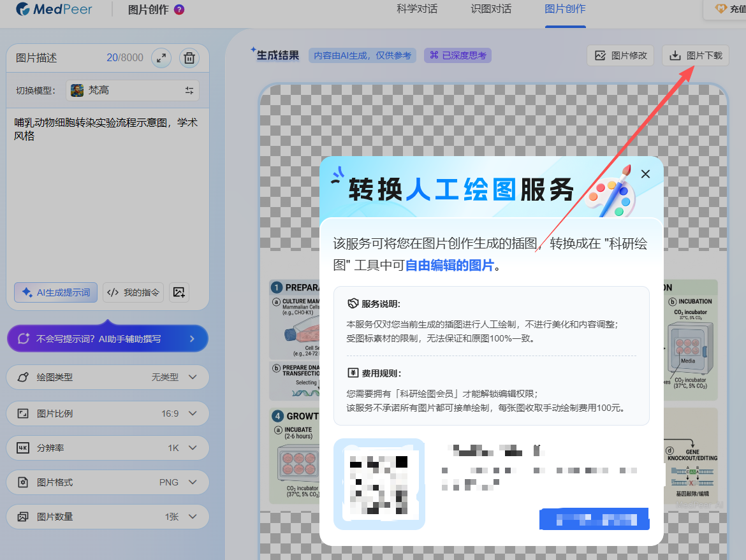The height and width of the screenshot is (560, 746).
Task: Click the QR code in popup
Action: [x=379, y=484]
